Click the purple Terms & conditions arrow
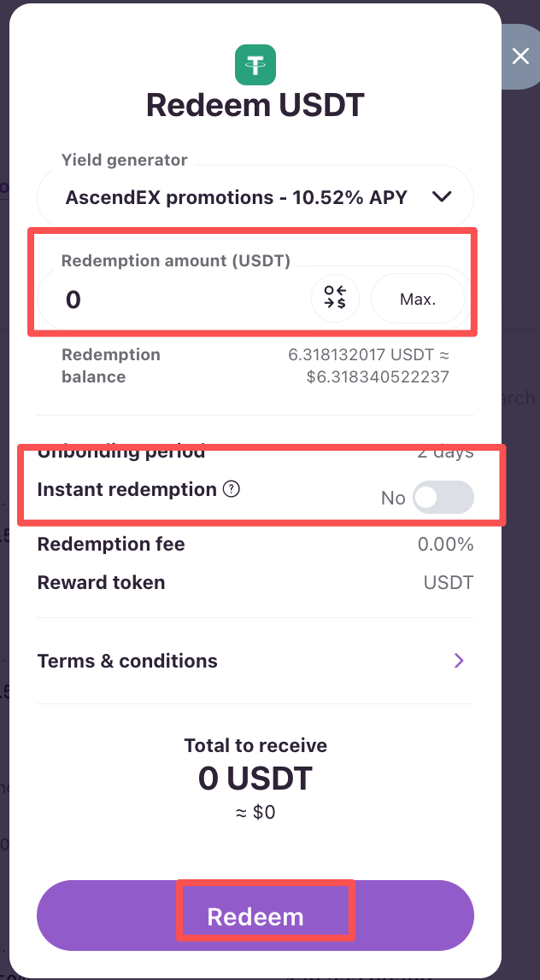 point(459,661)
